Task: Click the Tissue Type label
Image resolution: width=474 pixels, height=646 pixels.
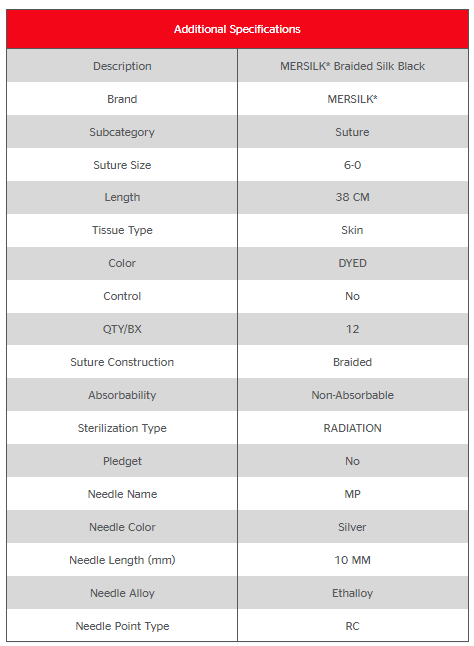Action: pos(122,230)
